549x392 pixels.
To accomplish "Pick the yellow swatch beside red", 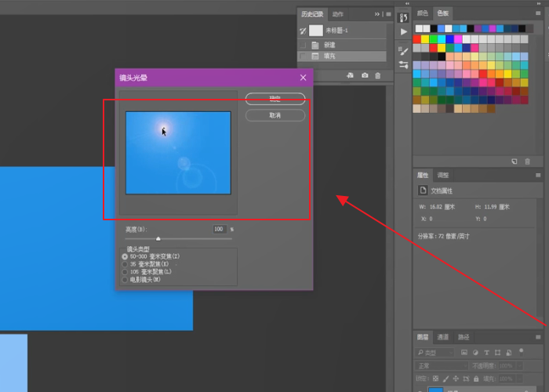I will (x=425, y=39).
